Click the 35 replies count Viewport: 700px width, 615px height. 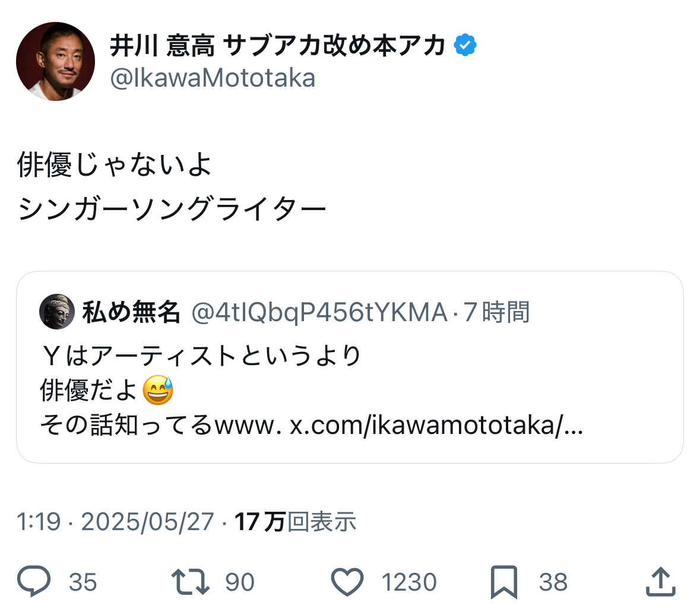click(x=83, y=582)
